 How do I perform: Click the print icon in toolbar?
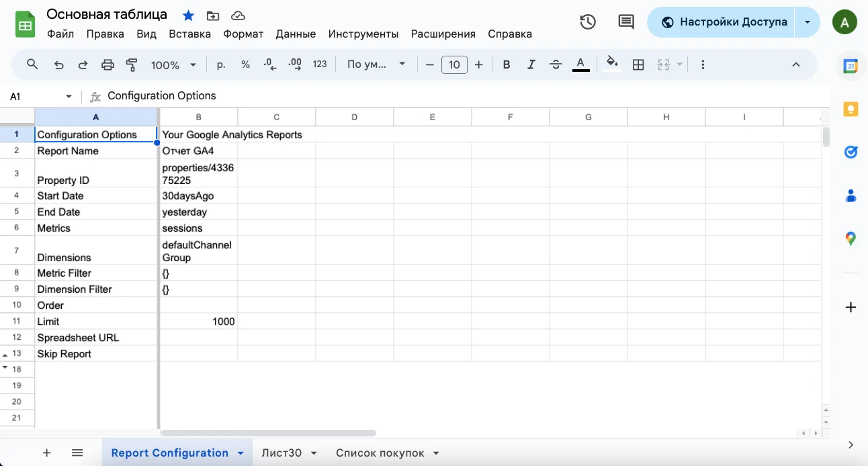tap(107, 64)
